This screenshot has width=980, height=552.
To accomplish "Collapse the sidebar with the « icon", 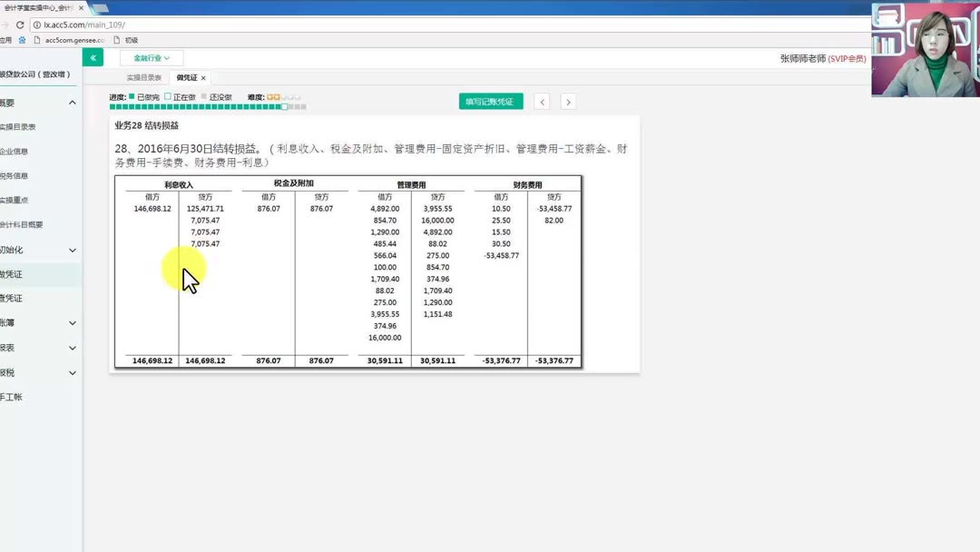I will [92, 56].
